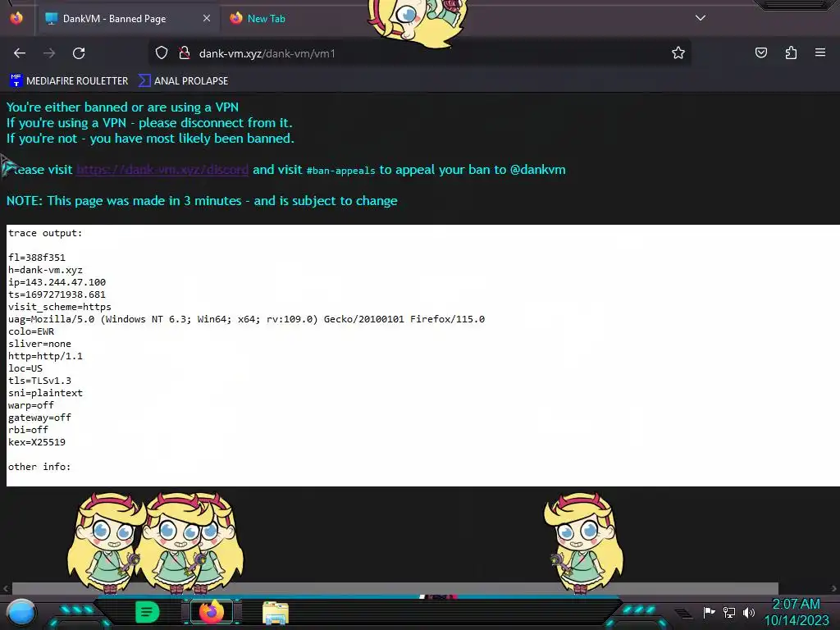Open the volume speaker tray icon
Image resolution: width=840 pixels, height=630 pixels.
748,612
